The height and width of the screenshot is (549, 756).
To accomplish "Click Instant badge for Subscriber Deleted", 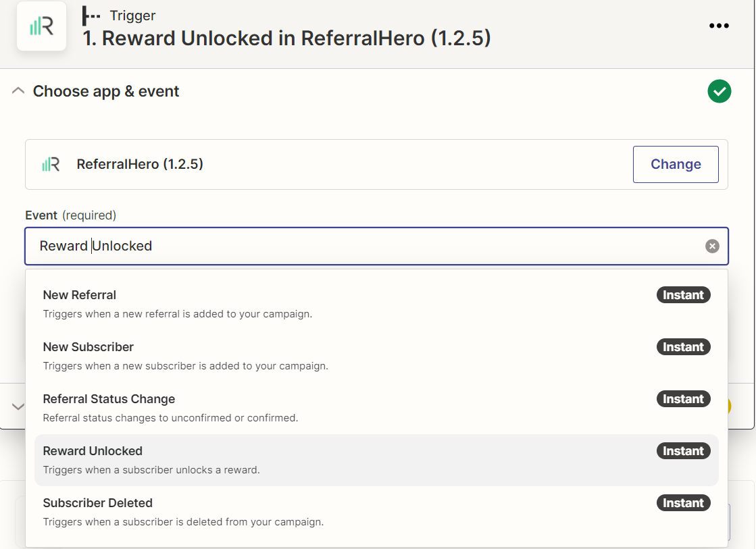I will (x=683, y=503).
